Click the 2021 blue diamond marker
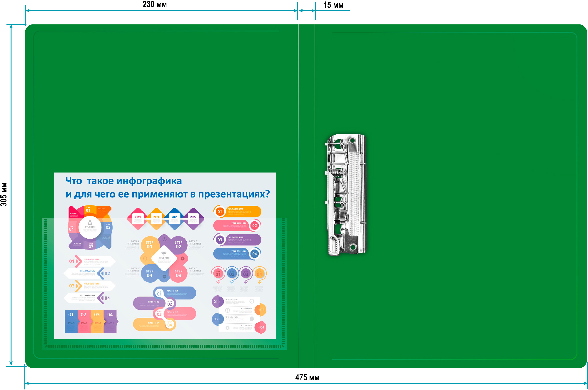The image size is (588, 390). pos(175,218)
